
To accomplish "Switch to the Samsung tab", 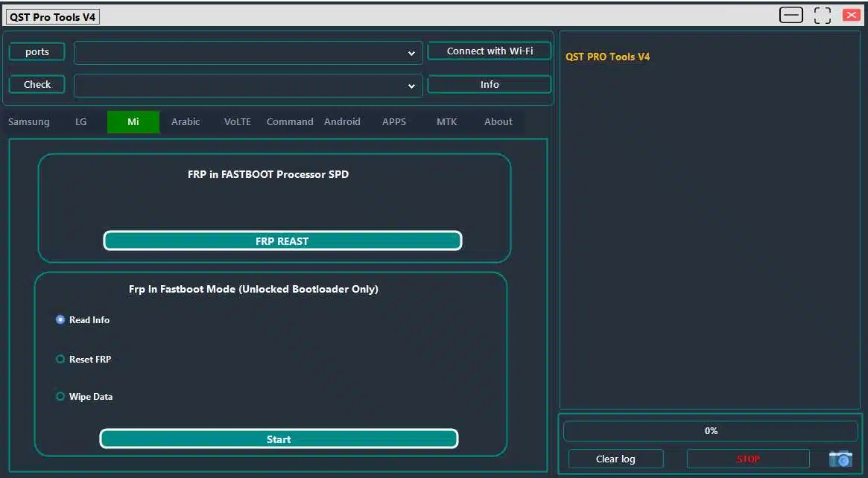I will 29,121.
